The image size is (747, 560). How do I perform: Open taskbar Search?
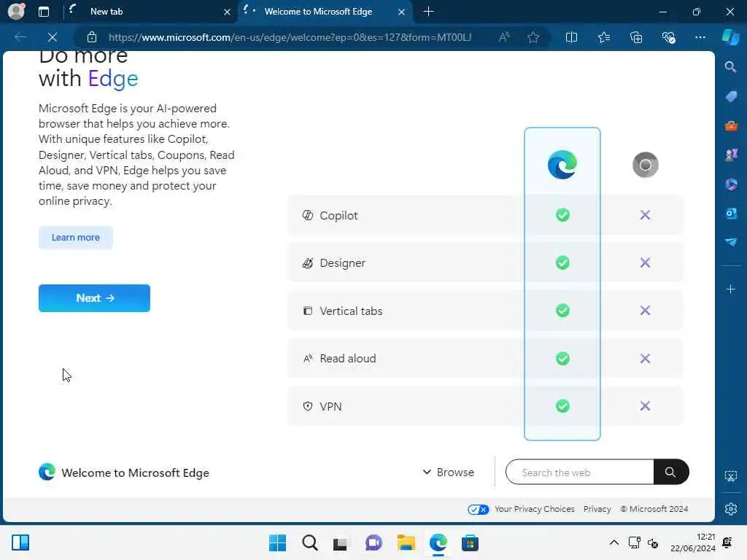click(309, 542)
